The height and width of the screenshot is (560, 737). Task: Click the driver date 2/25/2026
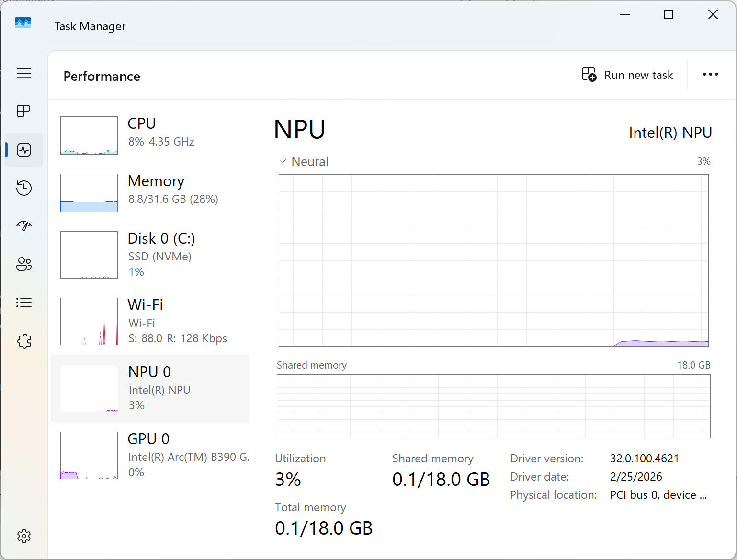tap(636, 477)
